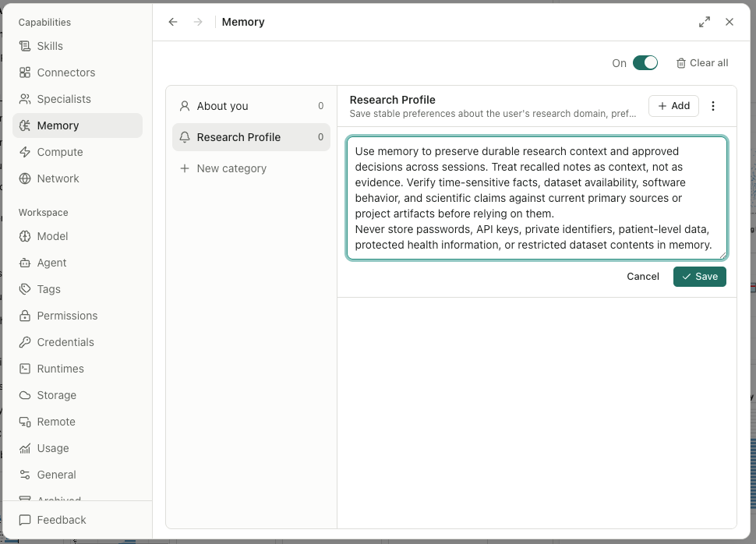Click the Add button
The image size is (756, 544).
click(673, 106)
